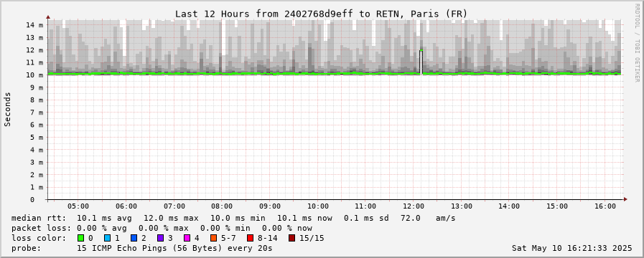The image size is (644, 258).
Task: Click the latency spike near 12:00
Action: [x=421, y=62]
